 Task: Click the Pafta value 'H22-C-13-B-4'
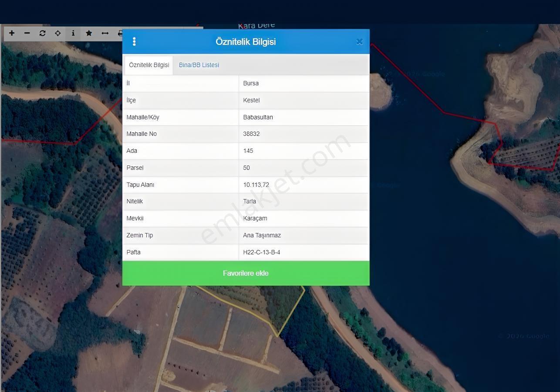262,252
